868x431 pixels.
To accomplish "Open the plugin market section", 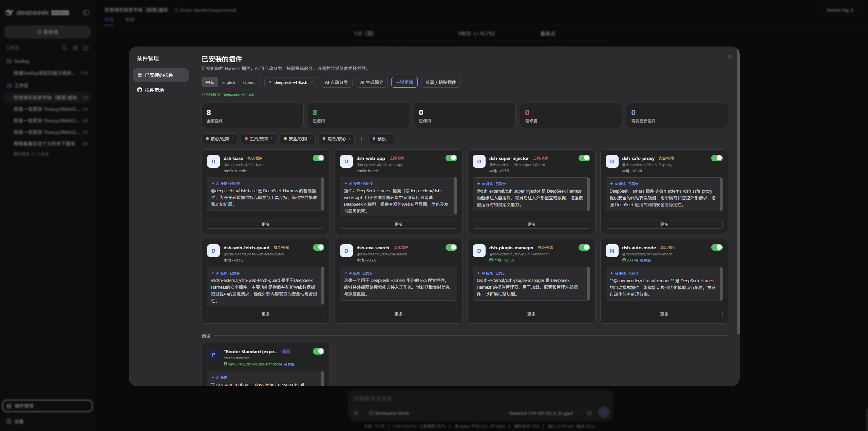I will 161,90.
